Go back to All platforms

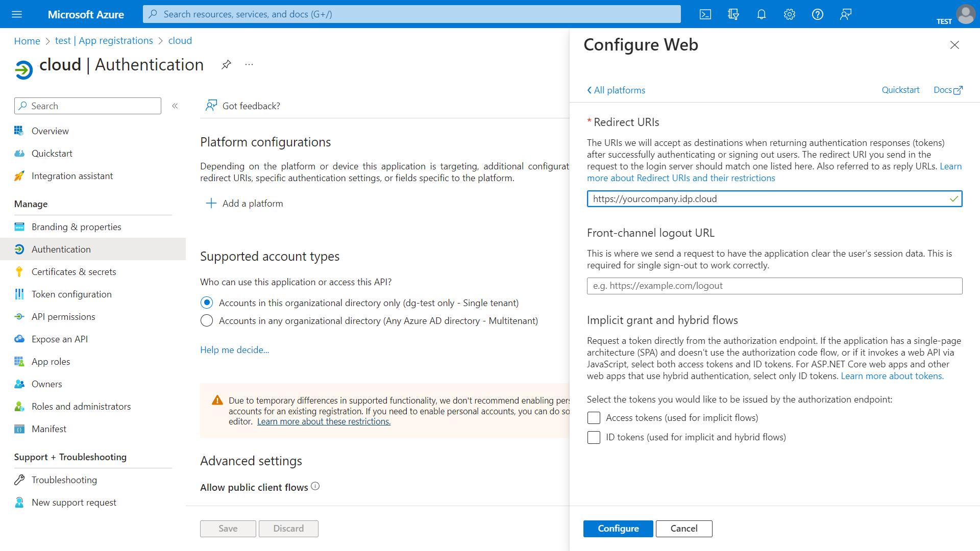(x=616, y=90)
